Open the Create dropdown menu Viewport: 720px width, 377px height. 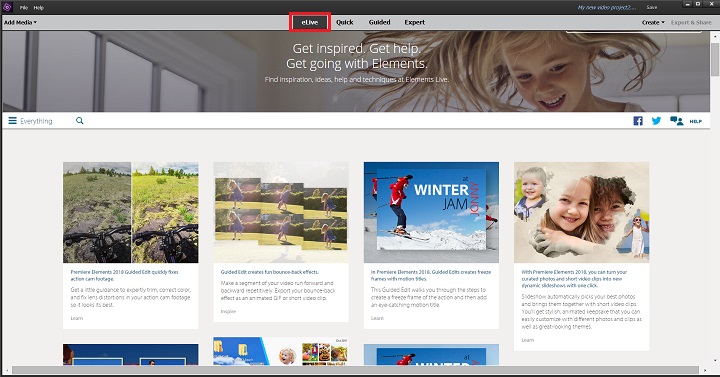[x=653, y=22]
